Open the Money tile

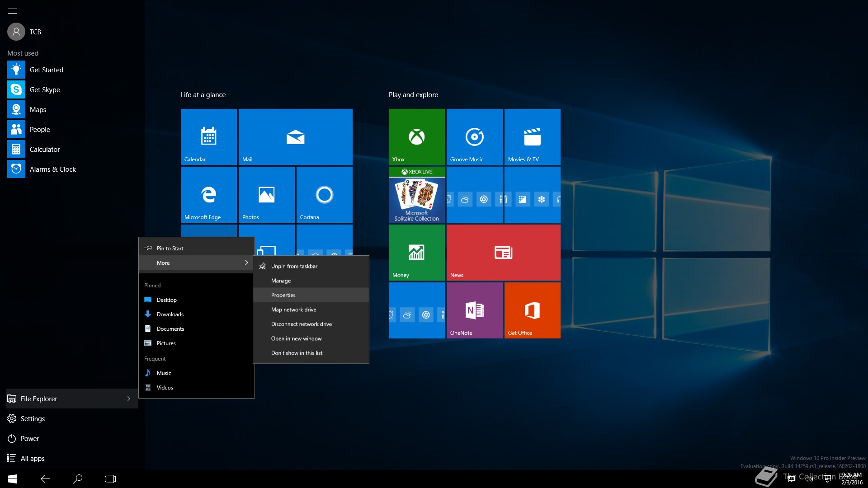click(417, 253)
